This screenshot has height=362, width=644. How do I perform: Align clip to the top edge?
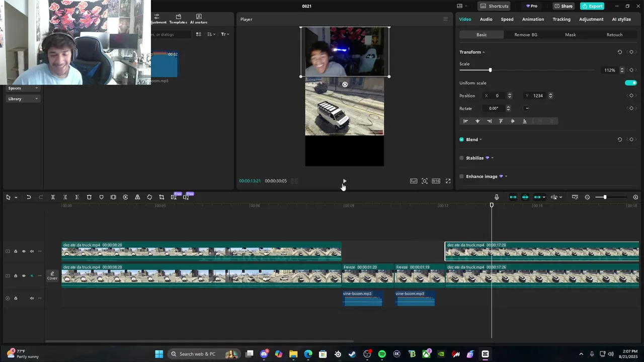coord(501,121)
